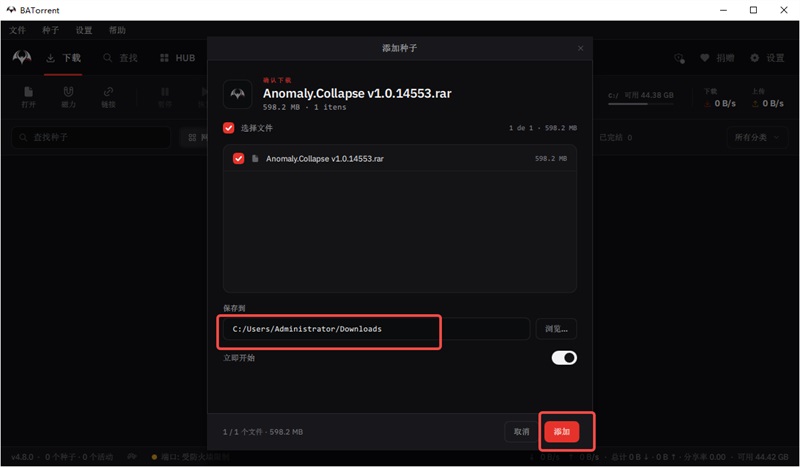Click the 端口: 受防火墙限制 status entry

(190, 456)
